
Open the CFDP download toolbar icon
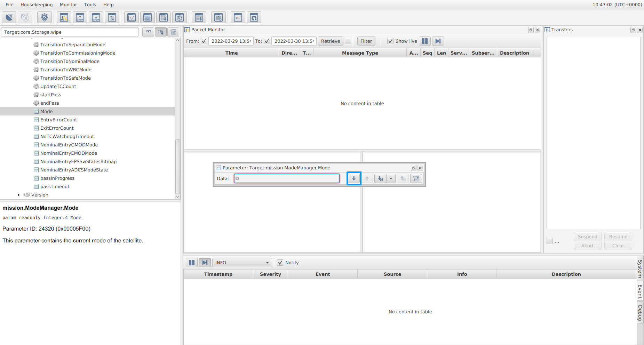coord(96,17)
